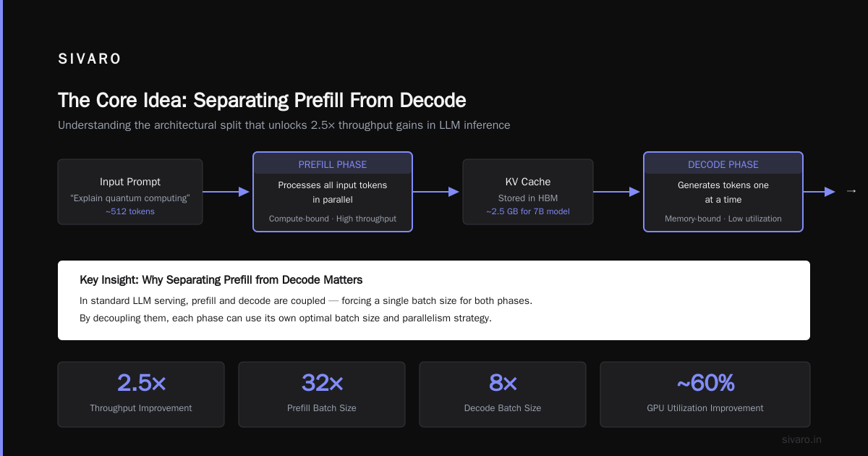Click the 2.5× Throughput Improvement card
This screenshot has width=868, height=456.
click(x=141, y=394)
